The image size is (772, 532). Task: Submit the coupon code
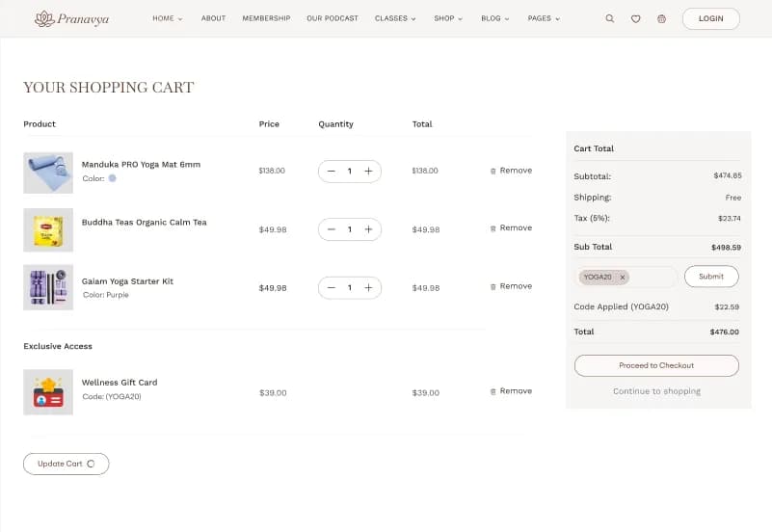(711, 277)
